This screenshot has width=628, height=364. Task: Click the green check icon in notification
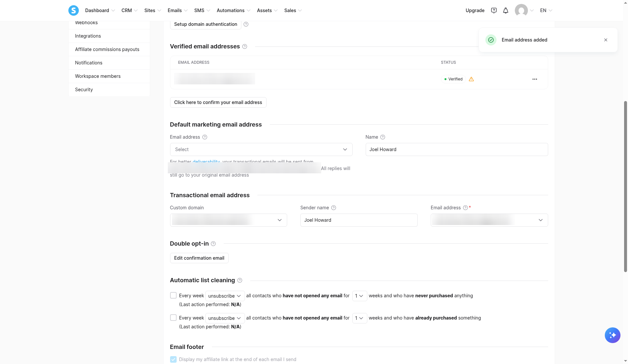point(491,40)
